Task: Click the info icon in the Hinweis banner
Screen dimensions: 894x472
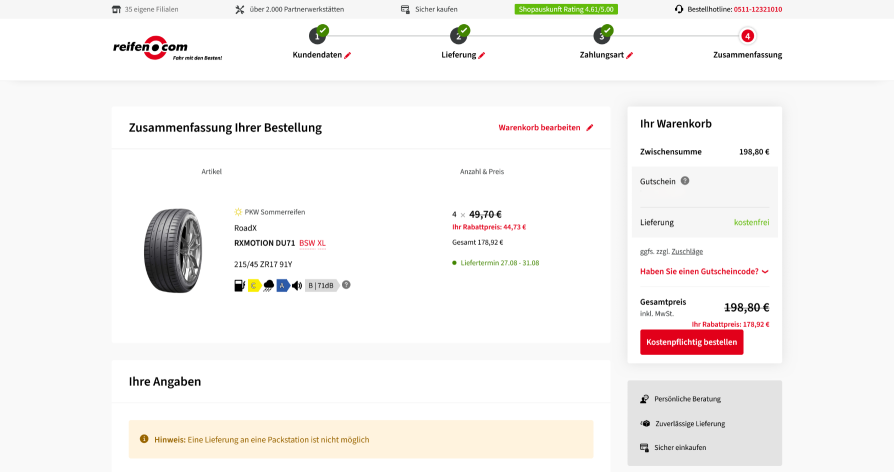Action: pyautogui.click(x=144, y=439)
